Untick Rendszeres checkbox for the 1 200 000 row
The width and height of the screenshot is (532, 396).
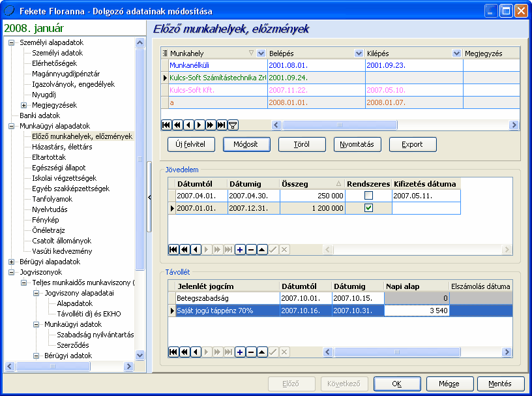coord(368,207)
